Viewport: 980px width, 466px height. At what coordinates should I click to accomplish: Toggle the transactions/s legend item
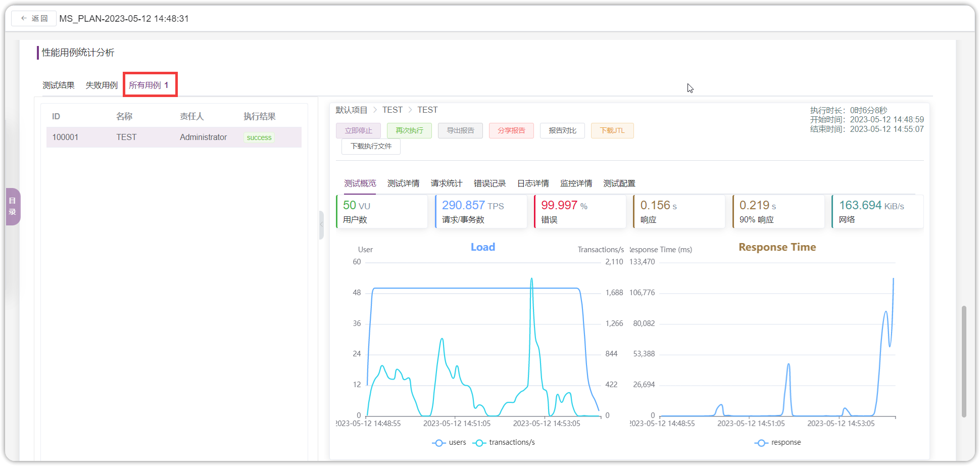pyautogui.click(x=504, y=442)
